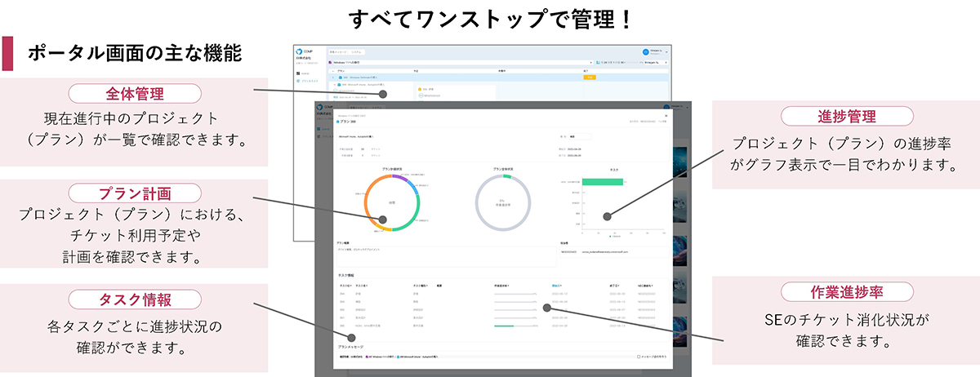980x377 pixels.
Task: Open the user account dropdown arrow
Action: (668, 51)
